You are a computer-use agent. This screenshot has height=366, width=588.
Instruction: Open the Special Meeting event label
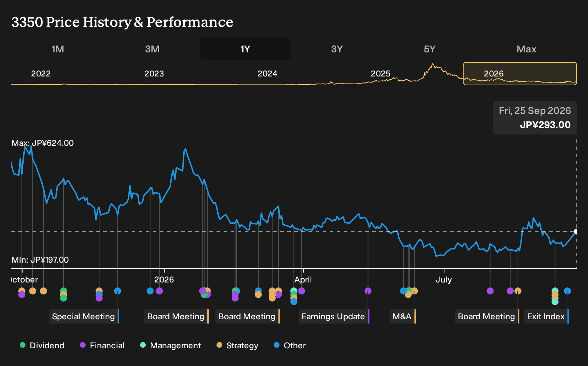click(x=84, y=316)
